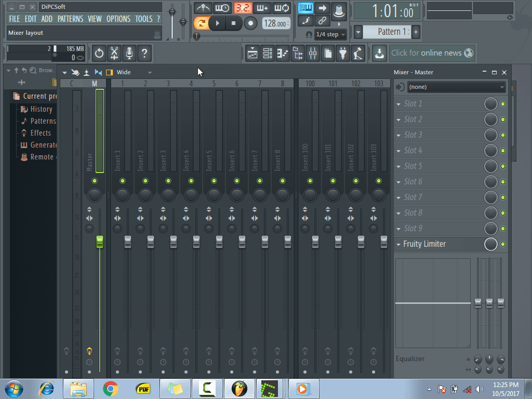
Task: Open Google Chrome from taskbar
Action: click(111, 389)
